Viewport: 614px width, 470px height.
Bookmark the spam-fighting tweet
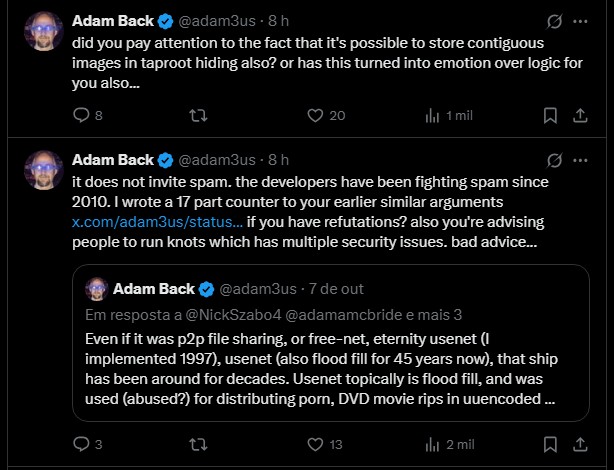[549, 444]
